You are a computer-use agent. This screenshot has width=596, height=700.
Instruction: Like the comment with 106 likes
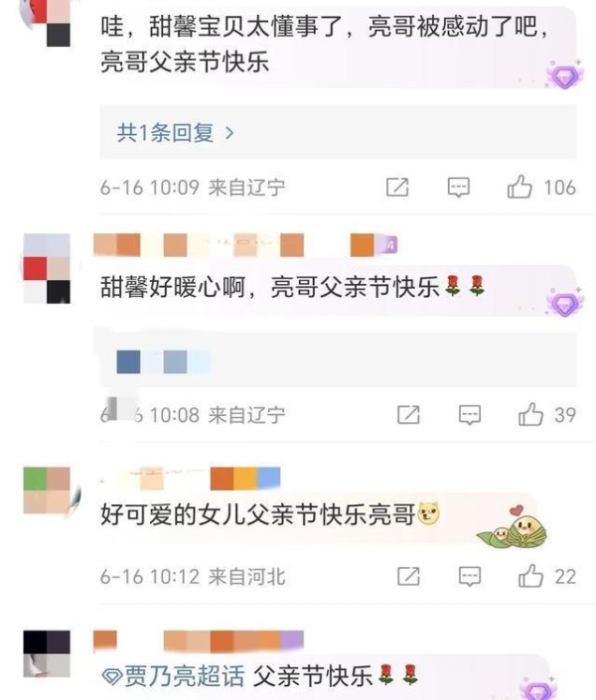click(x=520, y=187)
